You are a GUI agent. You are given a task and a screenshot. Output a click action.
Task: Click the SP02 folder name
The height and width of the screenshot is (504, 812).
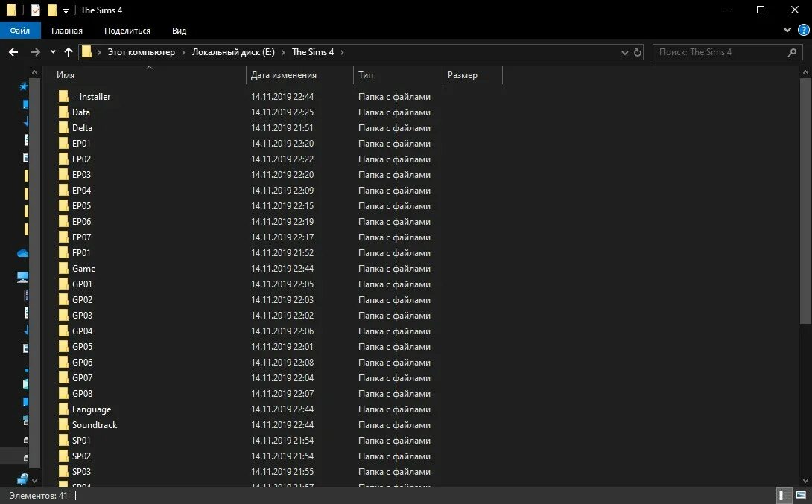81,456
